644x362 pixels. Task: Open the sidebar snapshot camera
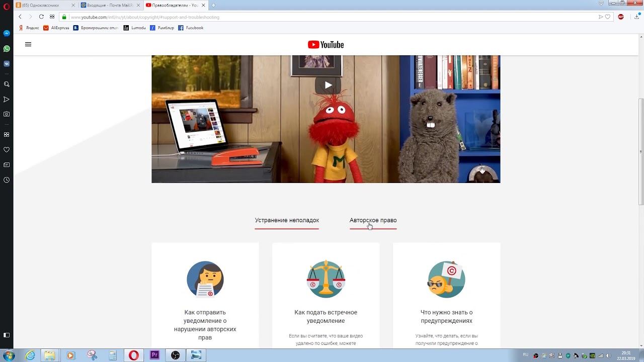coord(7,114)
